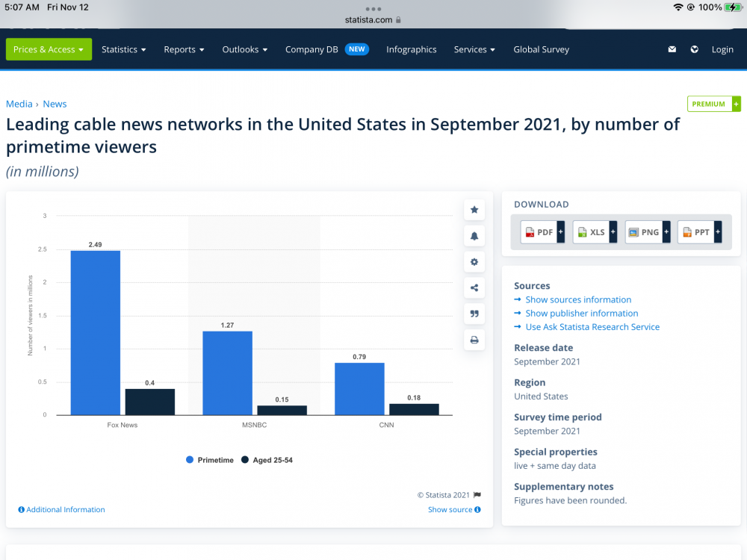This screenshot has width=747, height=560.
Task: Open chart settings gear icon
Action: tap(474, 262)
